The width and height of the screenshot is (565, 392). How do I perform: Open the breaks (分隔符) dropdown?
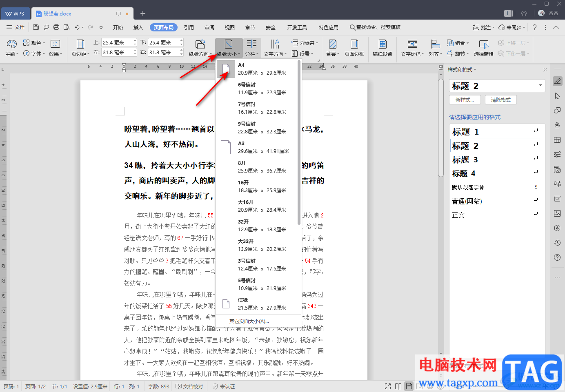coord(305,43)
